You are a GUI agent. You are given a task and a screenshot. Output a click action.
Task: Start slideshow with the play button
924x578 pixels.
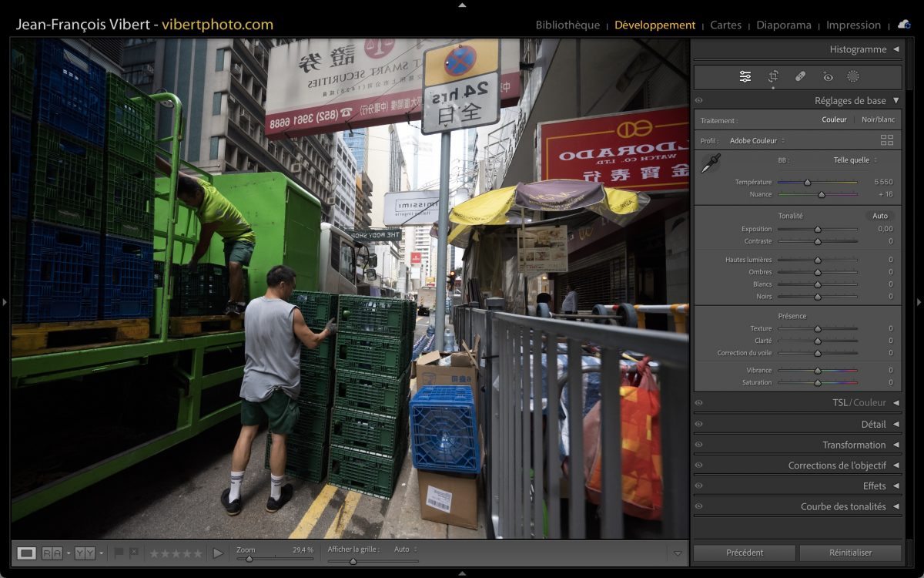click(x=218, y=553)
